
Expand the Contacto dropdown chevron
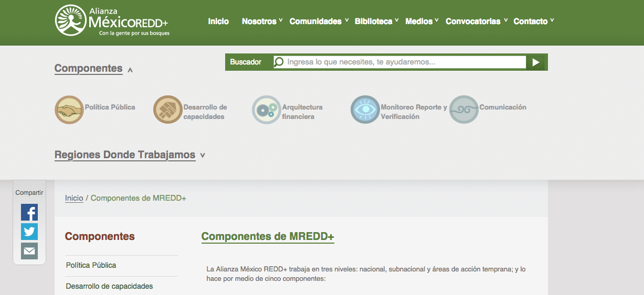[x=552, y=21]
